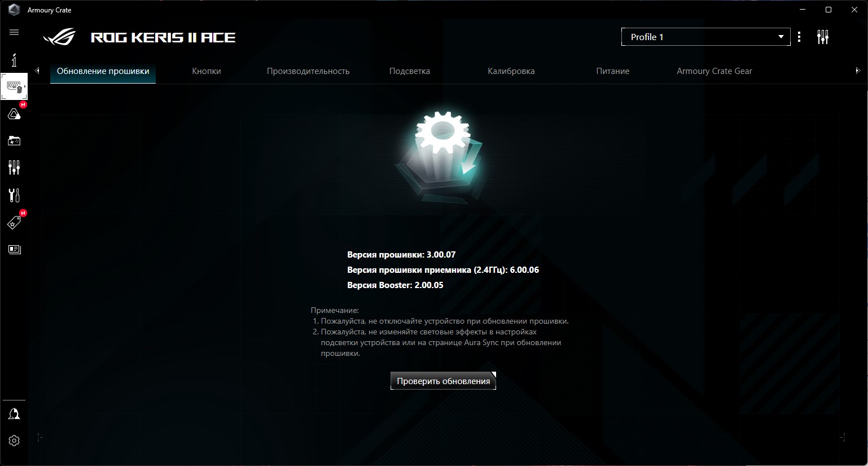Screen dimensions: 868x466
Task: Open the Settings gear icon
Action: (x=14, y=441)
